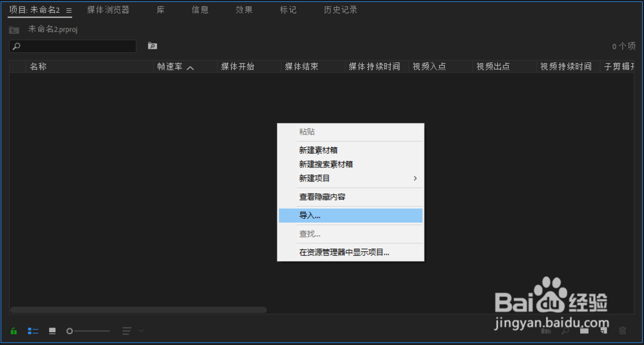Toggle the green project write lock icon
644x345 pixels.
(x=14, y=331)
